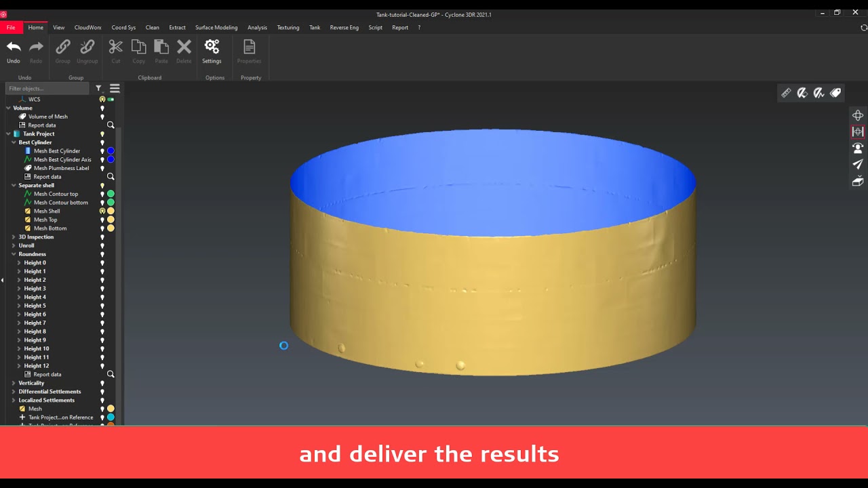Collapse the Separate shell group
This screenshot has height=488, width=868.
coord(14,185)
